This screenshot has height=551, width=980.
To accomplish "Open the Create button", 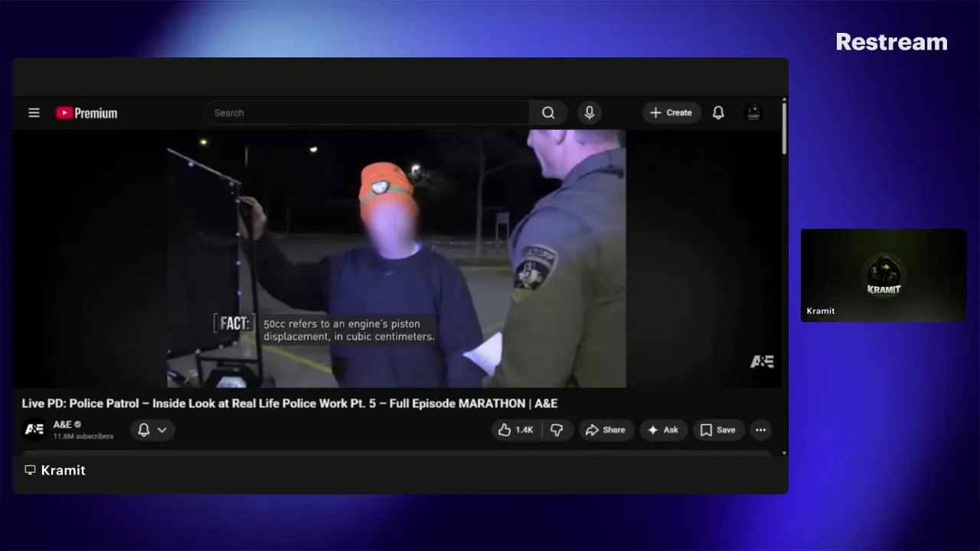I will pos(671,112).
